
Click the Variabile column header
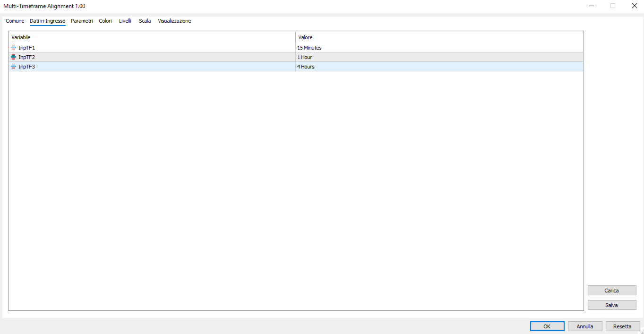152,37
